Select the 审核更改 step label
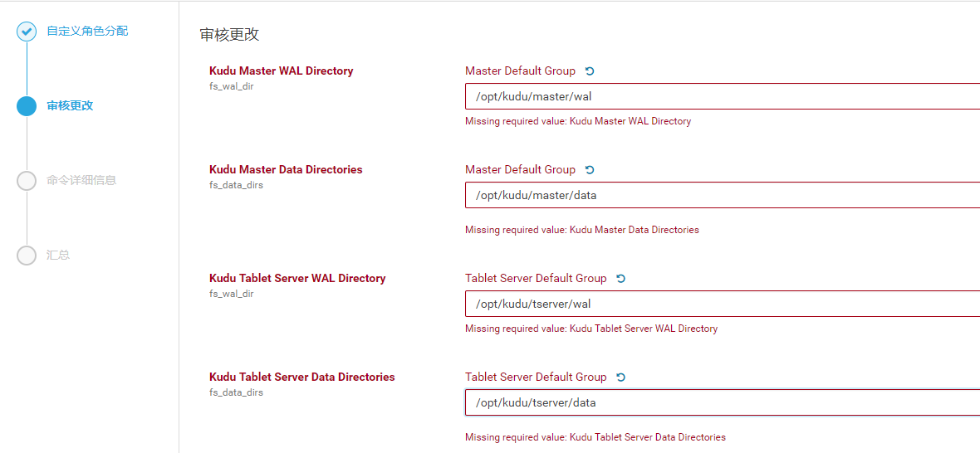The height and width of the screenshot is (453, 980). coord(70,106)
